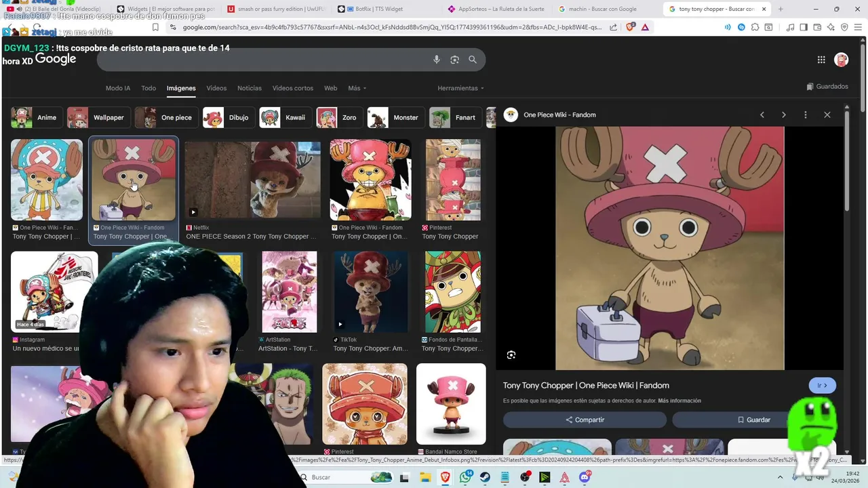Switch to the Noticias results tab
This screenshot has width=868, height=488.
250,88
